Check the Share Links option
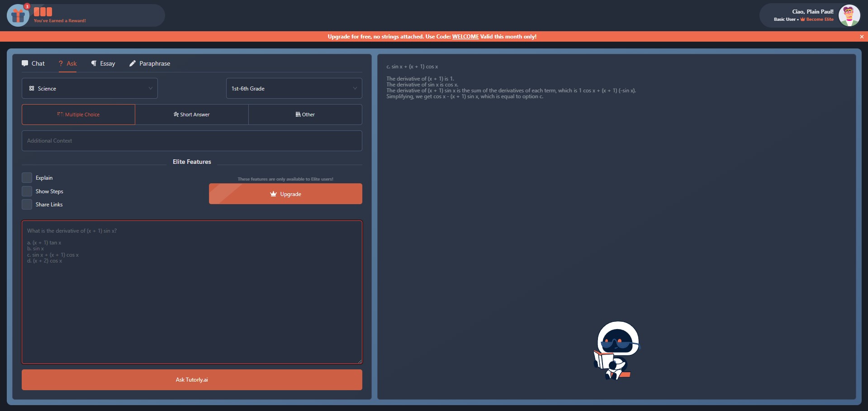This screenshot has width=868, height=411. [x=27, y=204]
